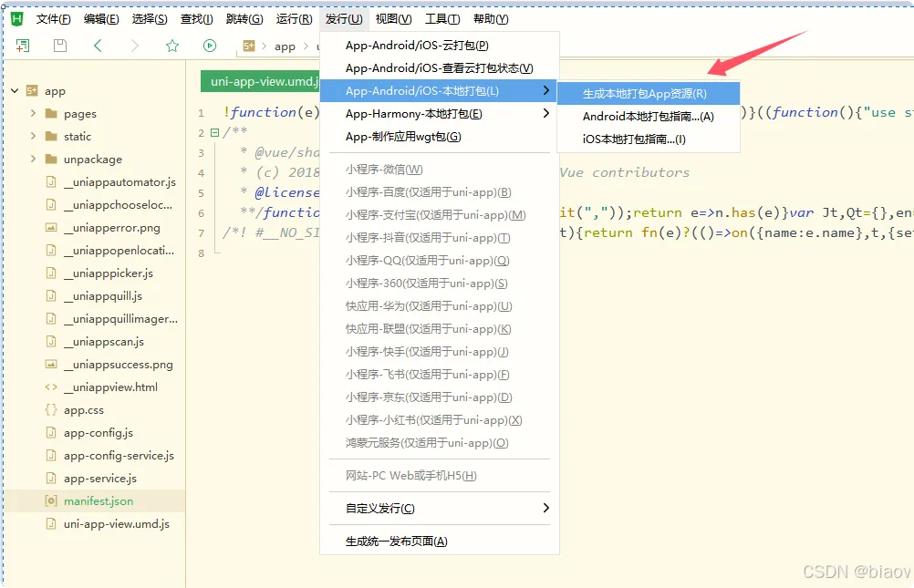Viewport: 914px width, 588px height.
Task: Click the unpackage folder icon
Action: [x=51, y=160]
